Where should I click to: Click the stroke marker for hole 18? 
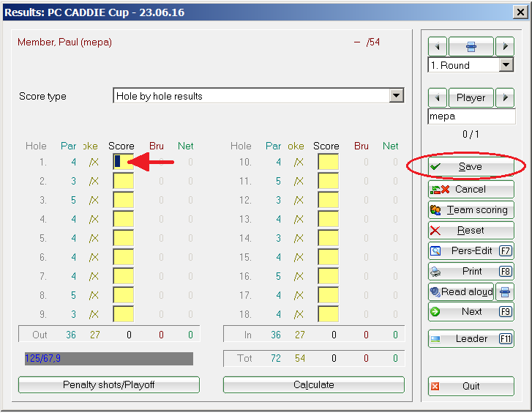[x=299, y=314]
